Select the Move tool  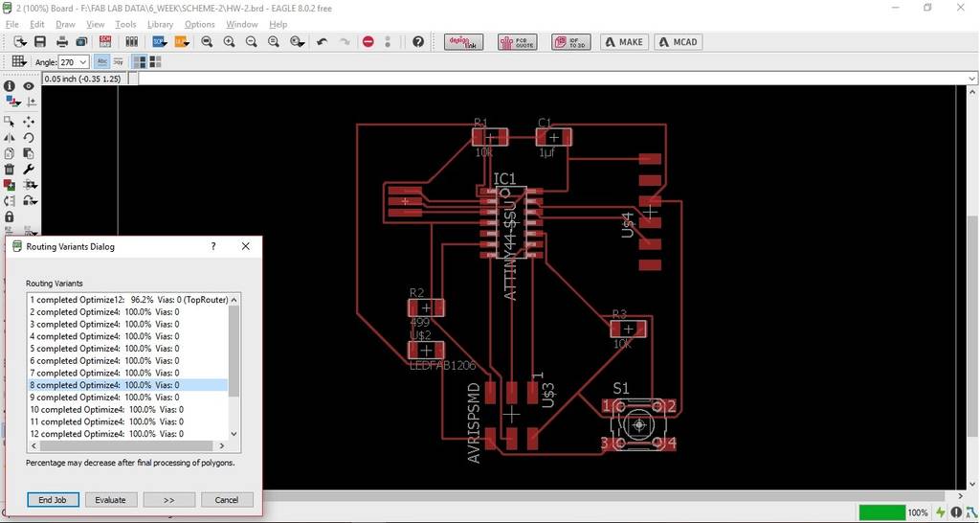click(29, 122)
